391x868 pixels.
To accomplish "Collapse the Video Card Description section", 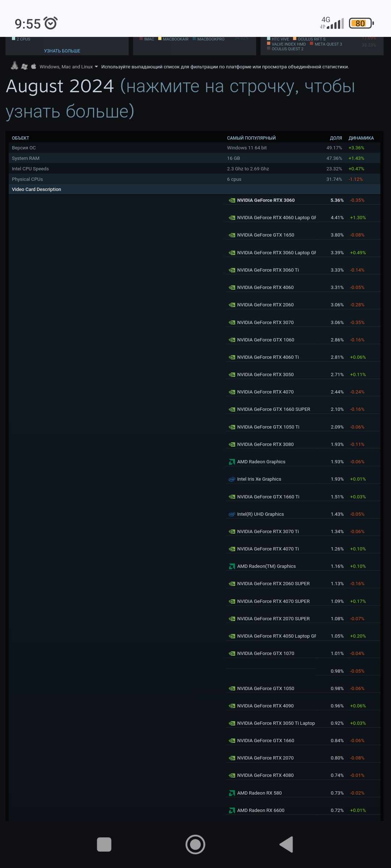I will pyautogui.click(x=194, y=189).
